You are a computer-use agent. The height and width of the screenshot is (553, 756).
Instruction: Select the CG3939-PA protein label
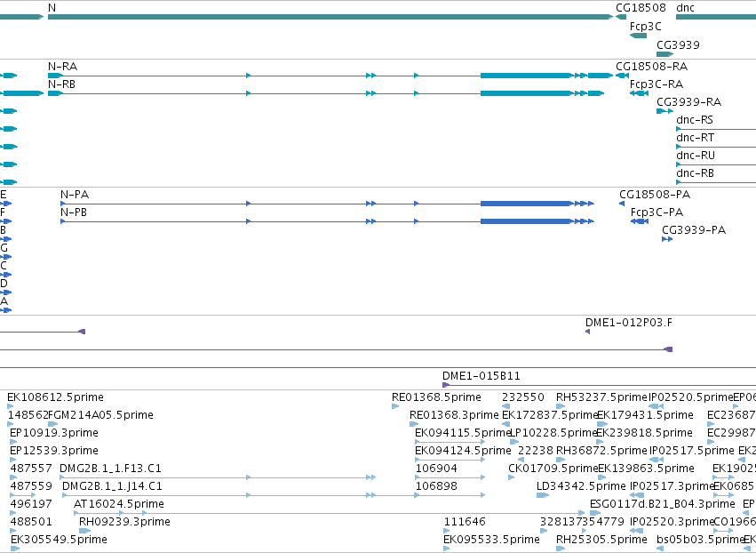pos(694,230)
